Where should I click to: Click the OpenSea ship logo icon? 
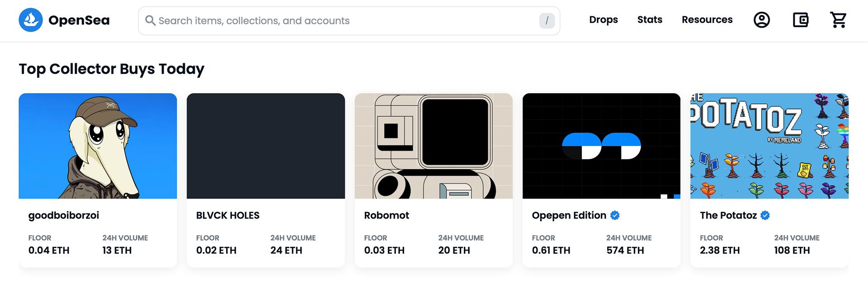pos(31,20)
